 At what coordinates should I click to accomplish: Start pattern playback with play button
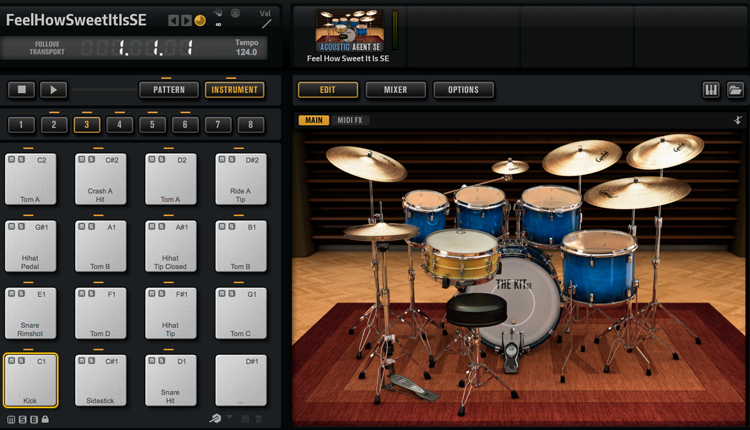[x=53, y=89]
